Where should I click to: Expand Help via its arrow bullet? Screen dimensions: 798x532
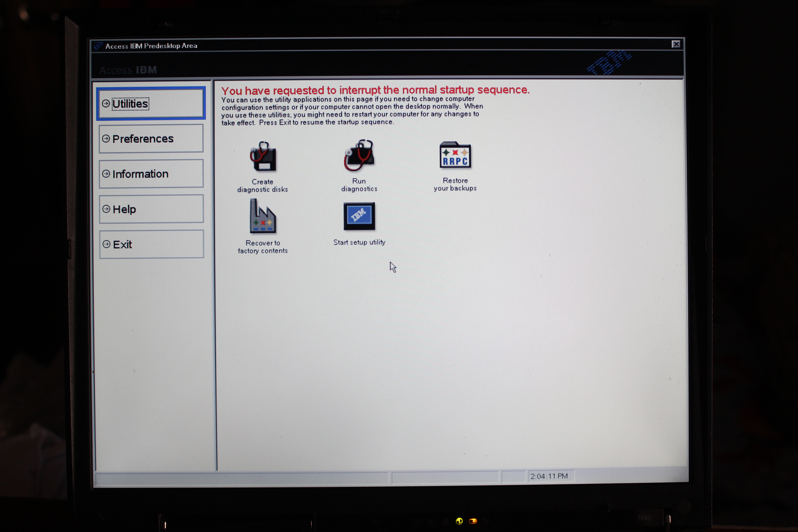click(106, 209)
